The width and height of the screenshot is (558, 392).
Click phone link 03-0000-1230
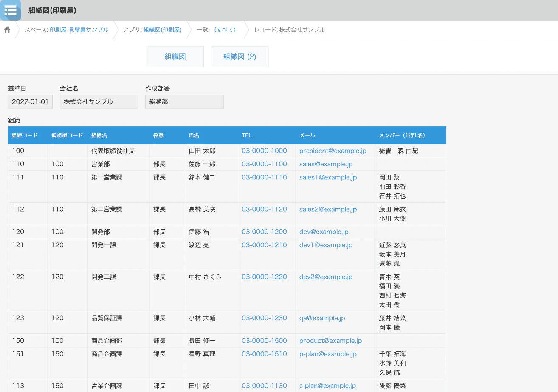click(264, 318)
